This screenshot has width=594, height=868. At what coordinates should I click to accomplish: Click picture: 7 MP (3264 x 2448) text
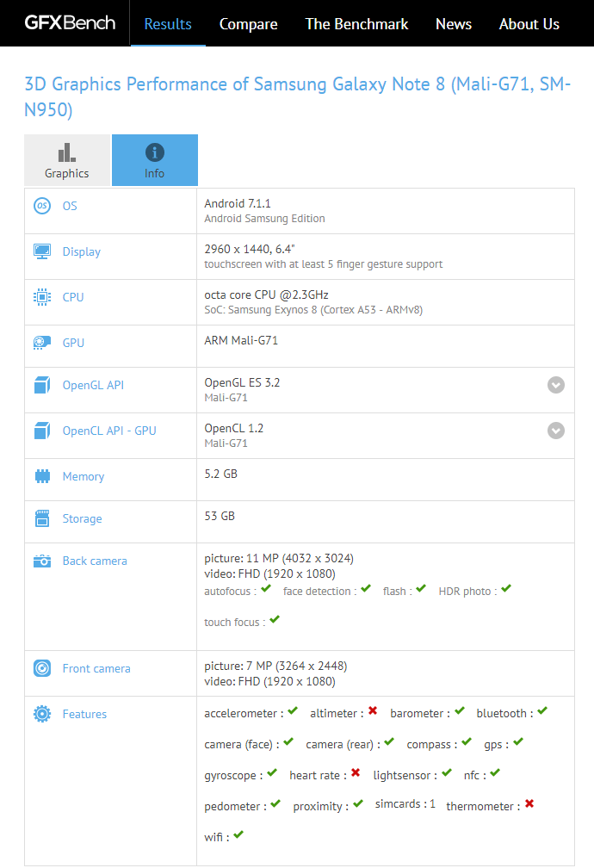pos(275,666)
